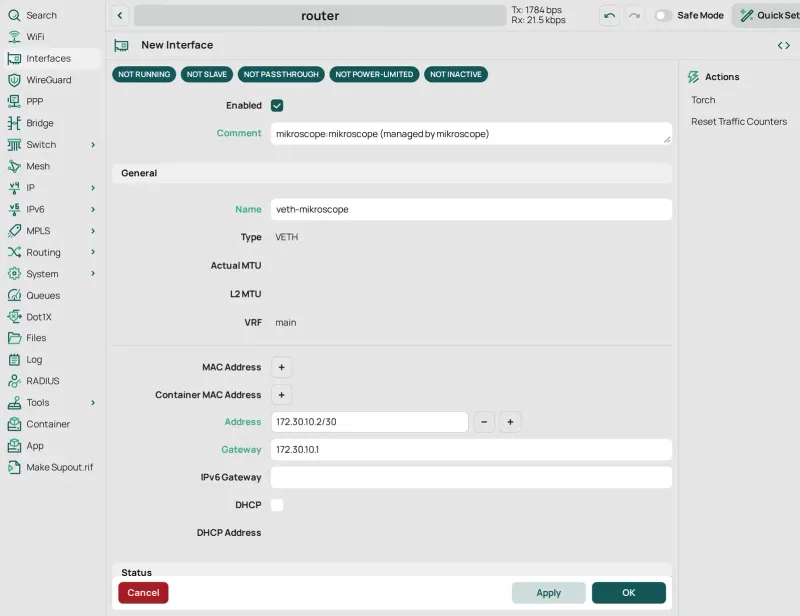Click the Cancel button
This screenshot has height=616, width=800.
click(143, 593)
